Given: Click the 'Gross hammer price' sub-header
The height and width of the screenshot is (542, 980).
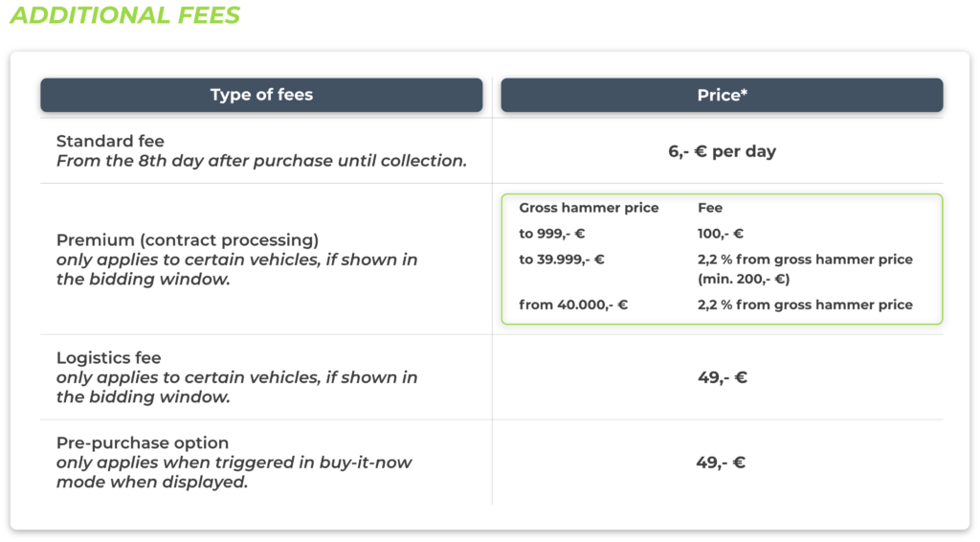Looking at the screenshot, I should tap(589, 208).
